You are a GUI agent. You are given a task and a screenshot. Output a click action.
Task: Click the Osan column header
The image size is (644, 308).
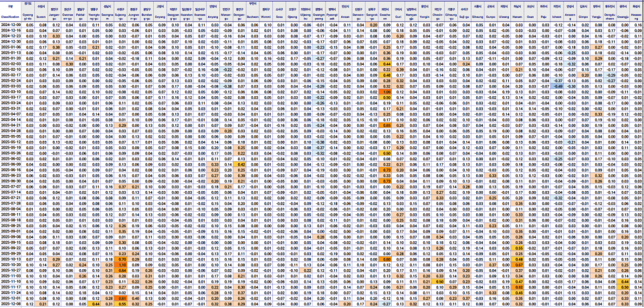pos(532,12)
